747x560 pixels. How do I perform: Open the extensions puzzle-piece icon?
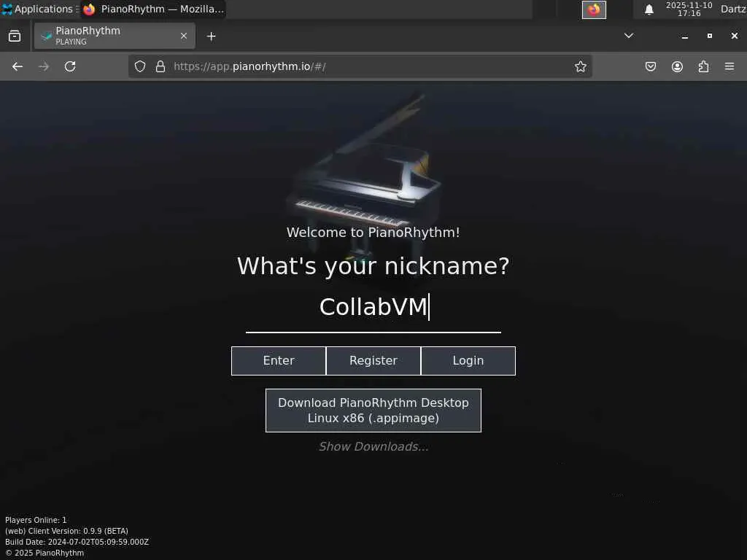(x=703, y=66)
